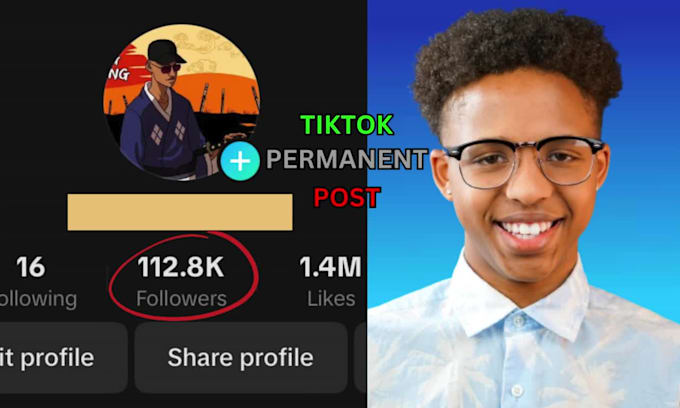Click the 112.8K follower number

181,267
